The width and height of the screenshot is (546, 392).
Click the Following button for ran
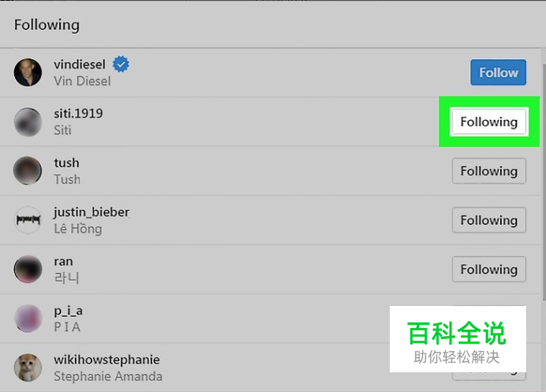point(488,269)
